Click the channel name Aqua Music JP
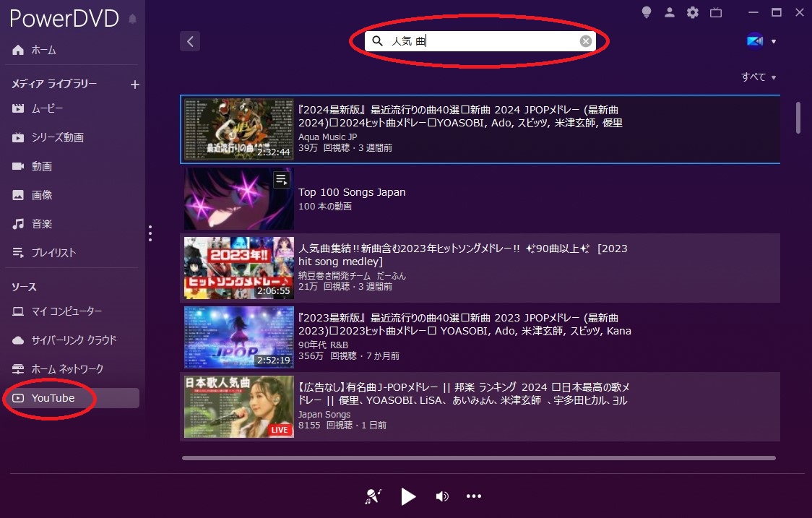812x518 pixels. click(327, 137)
